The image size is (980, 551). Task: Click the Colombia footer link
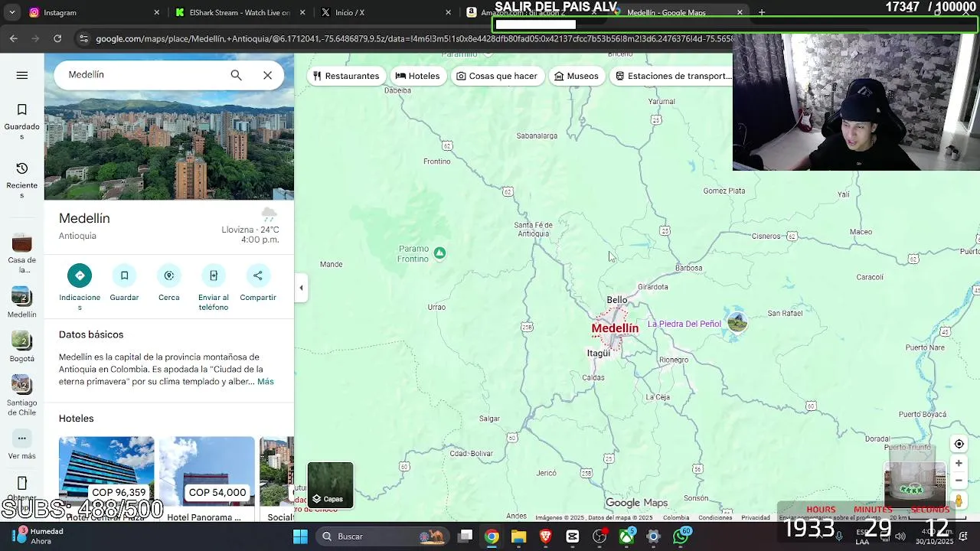pyautogui.click(x=676, y=517)
